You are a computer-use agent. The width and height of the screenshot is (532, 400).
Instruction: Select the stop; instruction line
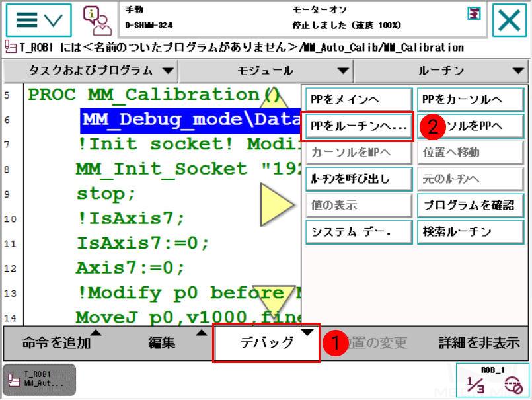coord(106,194)
